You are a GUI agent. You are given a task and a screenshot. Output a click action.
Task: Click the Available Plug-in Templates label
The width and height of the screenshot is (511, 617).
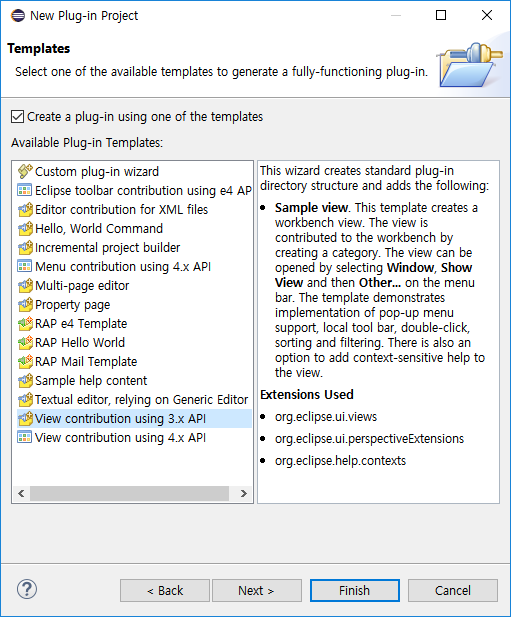[87, 142]
